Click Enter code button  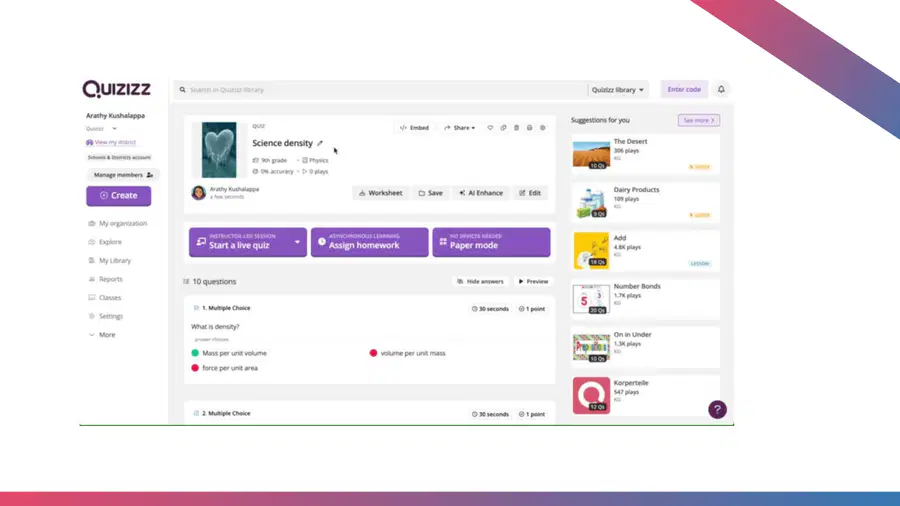[x=684, y=89]
